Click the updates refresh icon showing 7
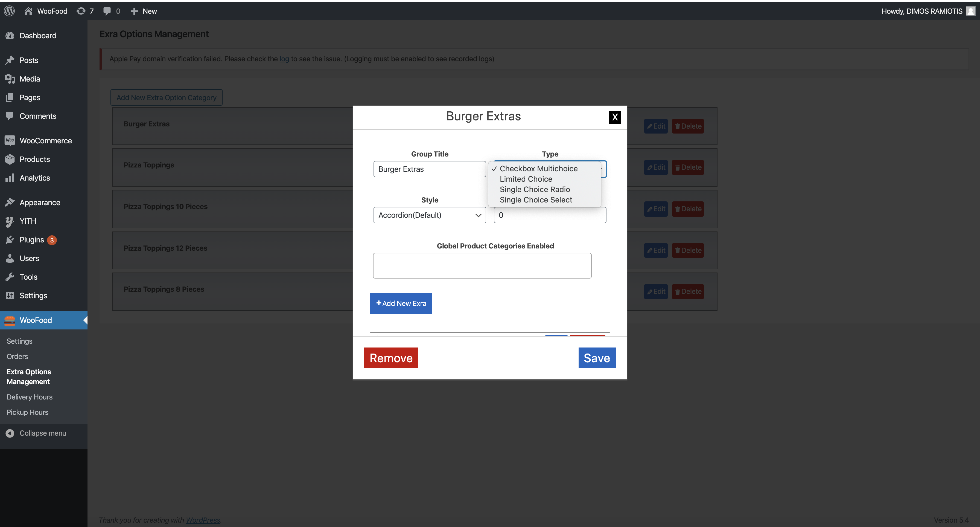Viewport: 980px width, 527px height. pyautogui.click(x=81, y=11)
